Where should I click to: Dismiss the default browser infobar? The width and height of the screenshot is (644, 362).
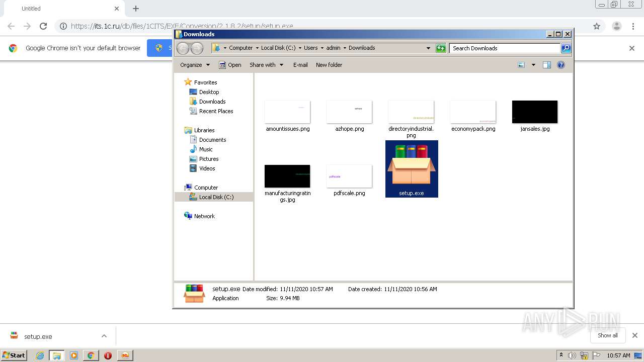pyautogui.click(x=632, y=48)
